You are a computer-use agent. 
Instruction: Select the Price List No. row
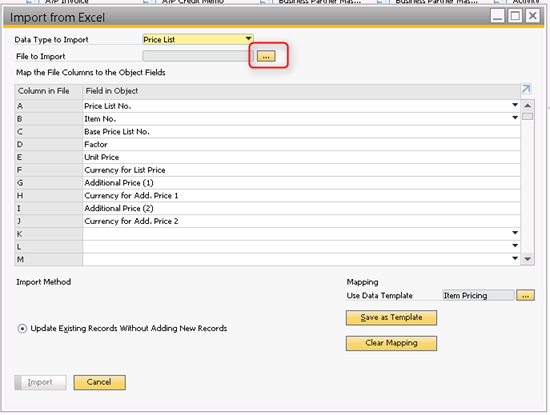[301, 106]
